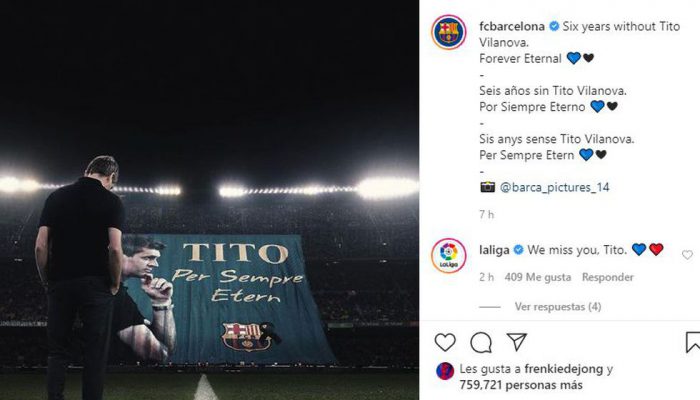Screen dimensions: 700x400
Task: Save the post with the bookmark icon
Action: (x=693, y=342)
